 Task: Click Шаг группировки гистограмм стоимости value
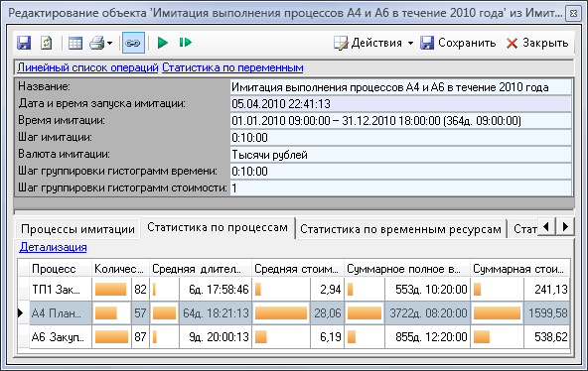point(400,187)
